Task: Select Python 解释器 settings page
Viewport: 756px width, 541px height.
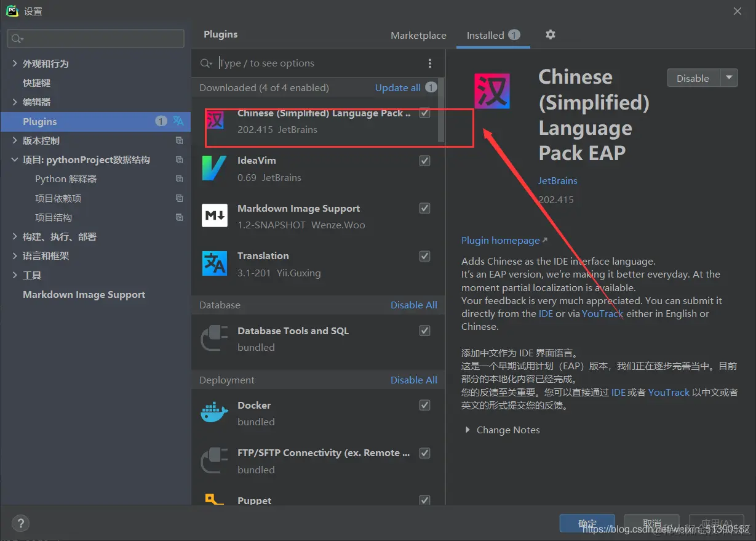Action: point(66,178)
